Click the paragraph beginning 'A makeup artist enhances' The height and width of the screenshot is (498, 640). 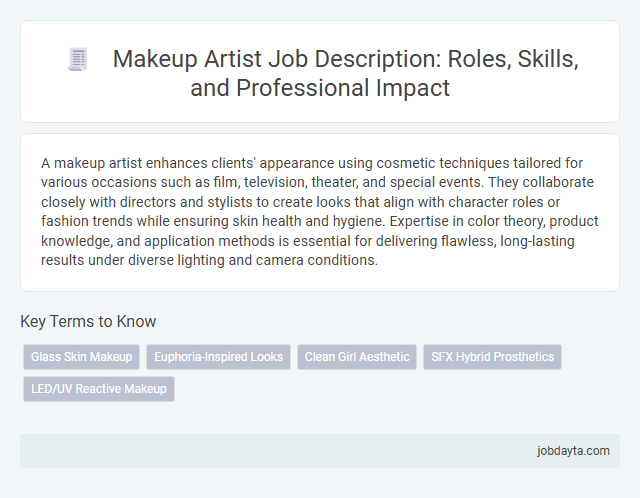tap(320, 211)
